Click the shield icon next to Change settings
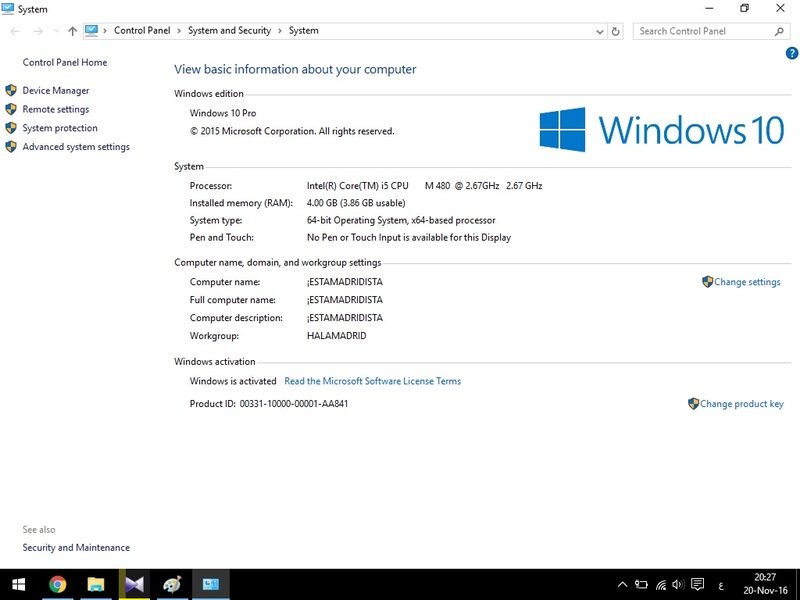This screenshot has width=800, height=600. pos(707,282)
